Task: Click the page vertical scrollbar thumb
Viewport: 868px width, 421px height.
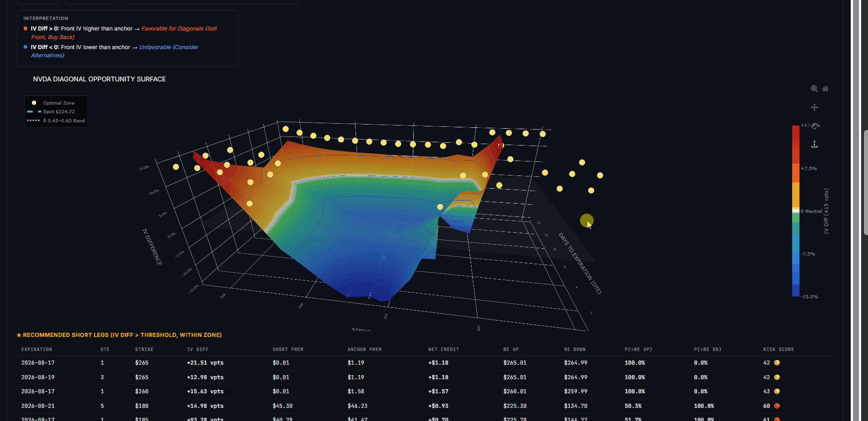Action: point(866,182)
